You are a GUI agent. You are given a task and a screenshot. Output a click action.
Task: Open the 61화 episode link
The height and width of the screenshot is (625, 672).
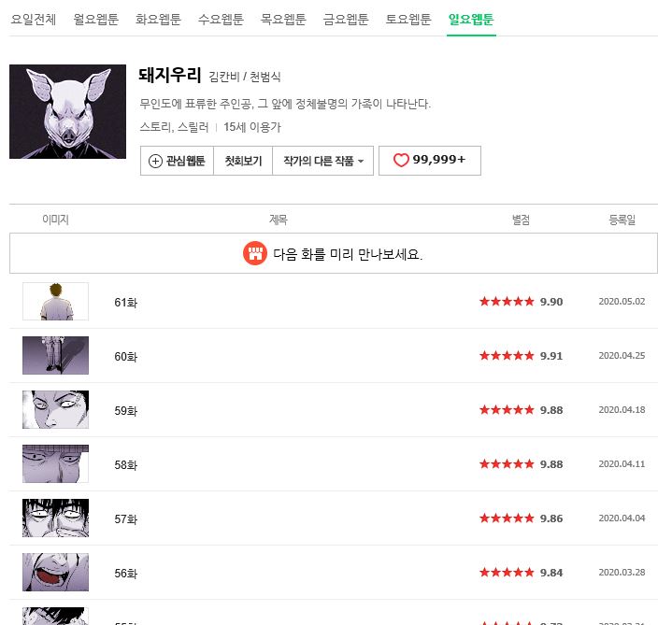click(125, 303)
